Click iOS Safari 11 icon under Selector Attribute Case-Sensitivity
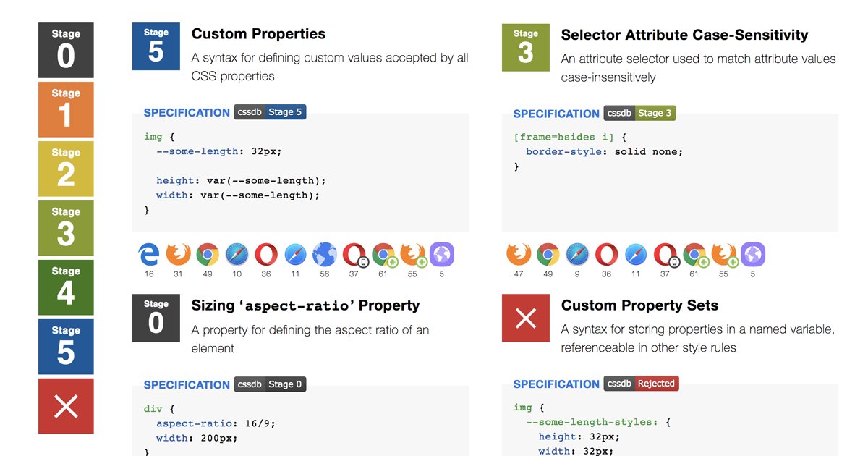 (x=636, y=255)
